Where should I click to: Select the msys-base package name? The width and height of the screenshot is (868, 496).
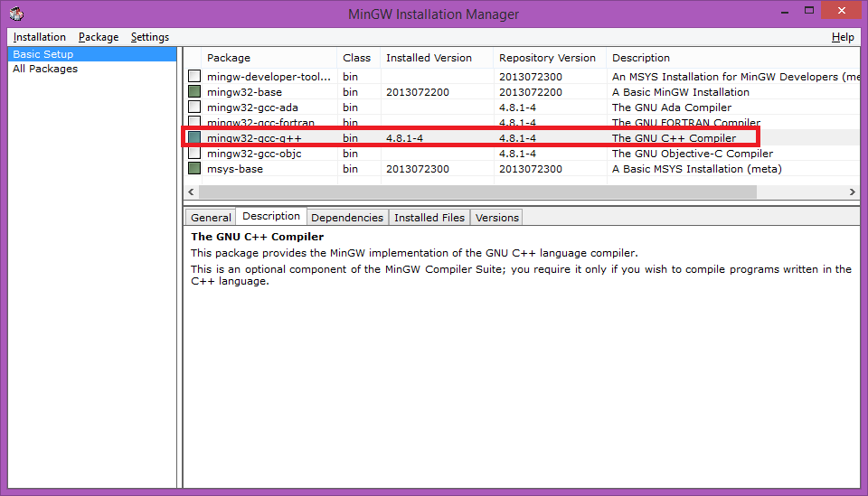coord(235,169)
